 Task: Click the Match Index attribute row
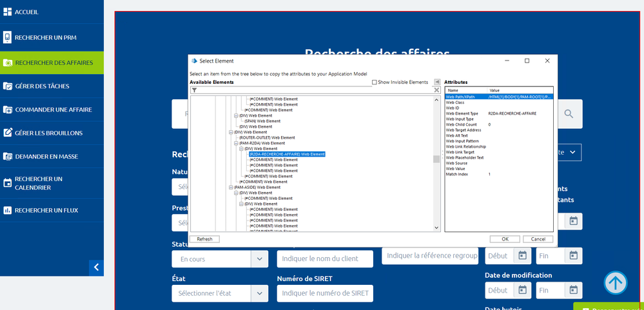tap(499, 174)
